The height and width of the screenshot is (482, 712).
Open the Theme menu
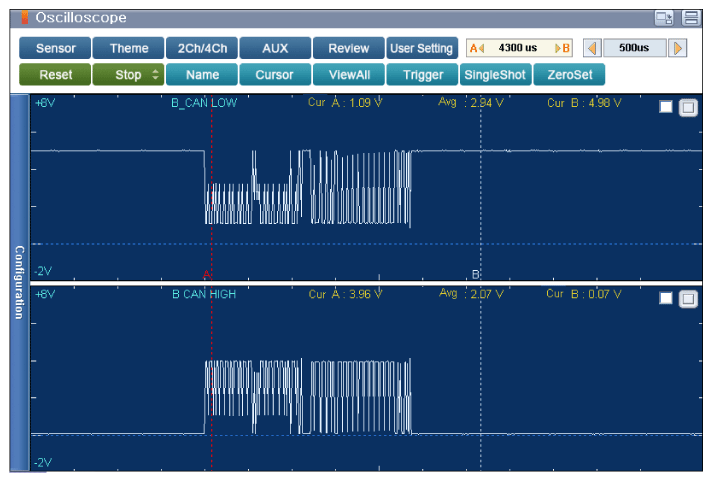point(129,48)
